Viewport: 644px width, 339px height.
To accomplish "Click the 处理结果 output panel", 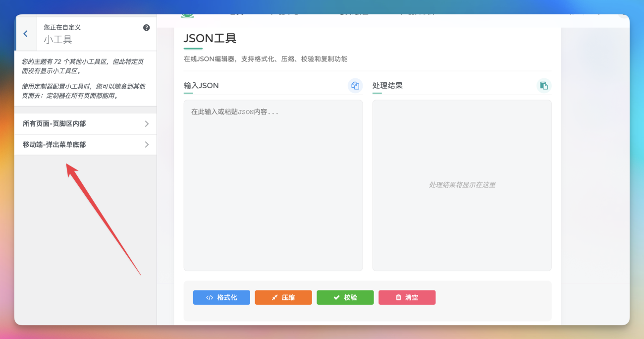I will coord(462,208).
